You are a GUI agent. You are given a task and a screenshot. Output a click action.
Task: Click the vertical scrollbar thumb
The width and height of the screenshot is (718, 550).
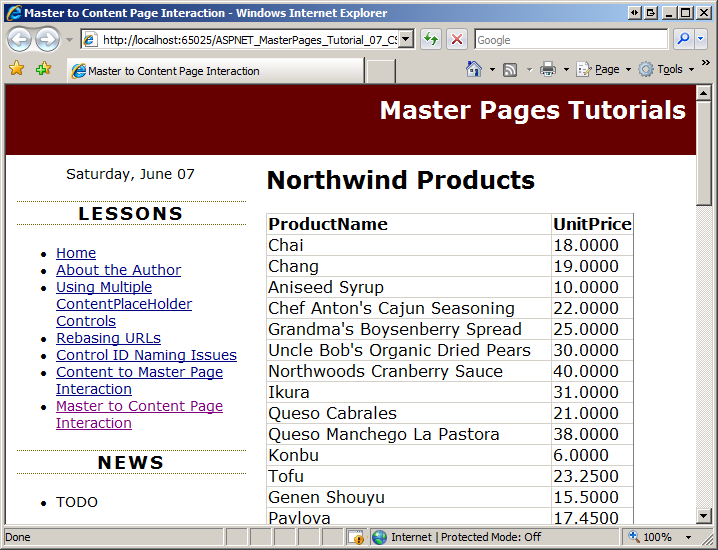tap(703, 153)
